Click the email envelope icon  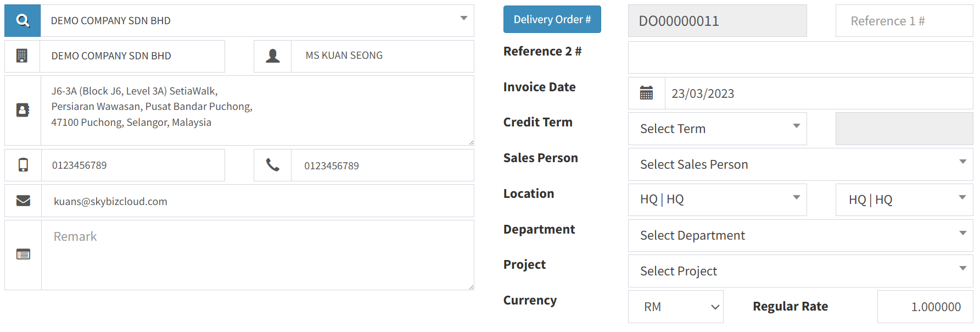coord(23,201)
